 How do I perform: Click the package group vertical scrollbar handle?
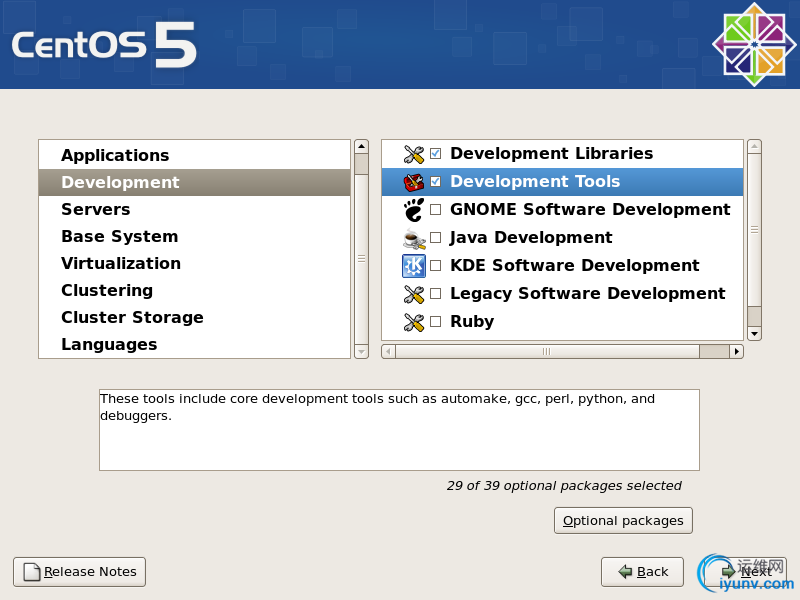pos(754,230)
